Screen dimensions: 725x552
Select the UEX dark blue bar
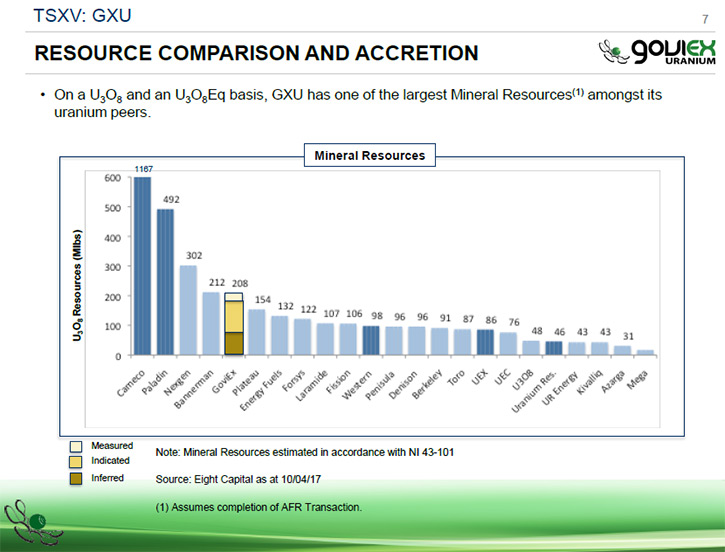click(485, 343)
